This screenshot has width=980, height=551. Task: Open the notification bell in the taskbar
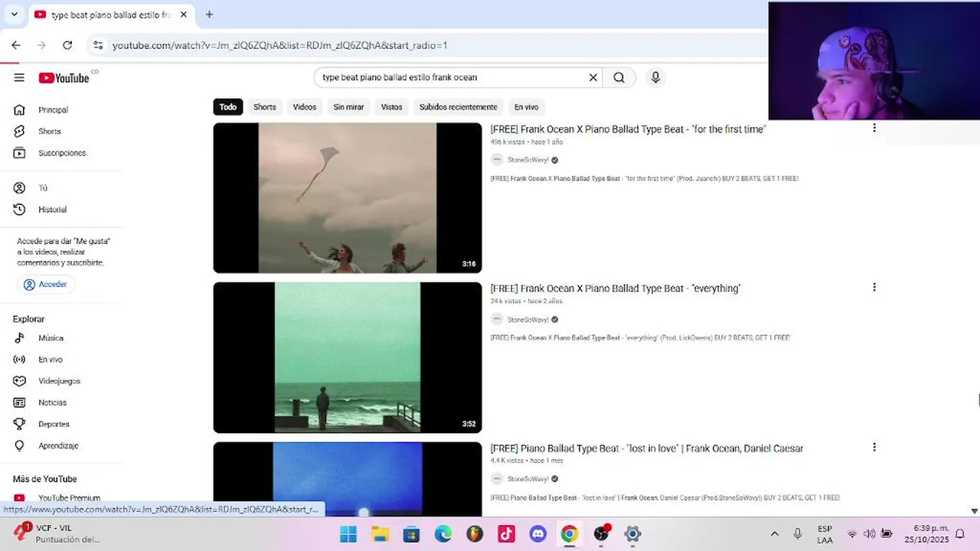point(959,533)
